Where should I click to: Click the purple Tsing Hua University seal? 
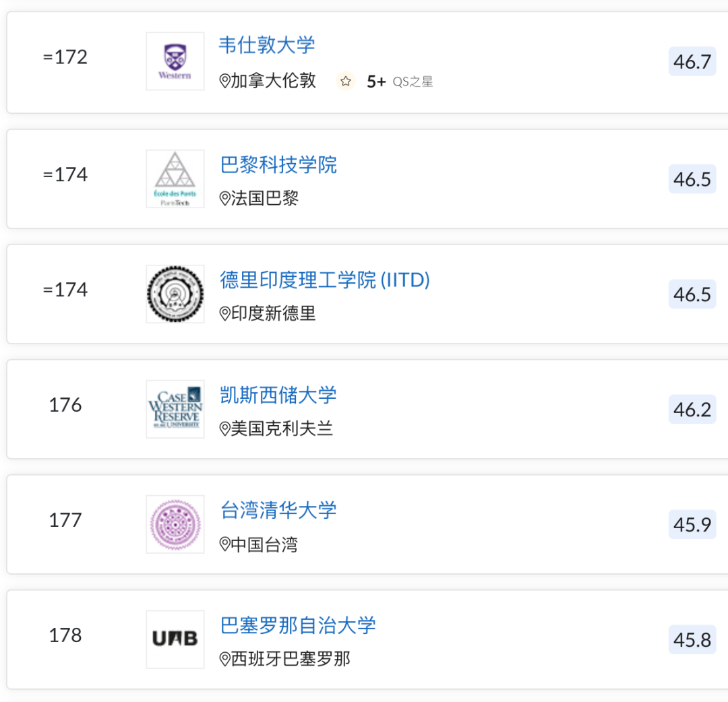coord(175,524)
